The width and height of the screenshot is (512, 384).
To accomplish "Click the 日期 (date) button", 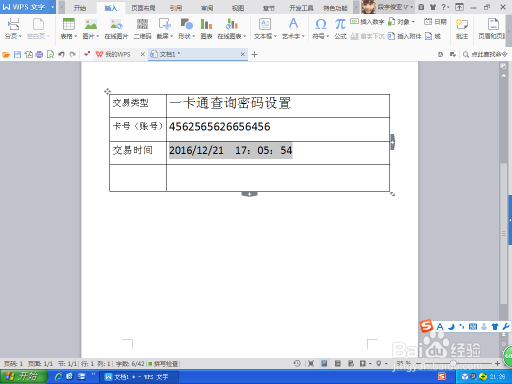I will (435, 22).
